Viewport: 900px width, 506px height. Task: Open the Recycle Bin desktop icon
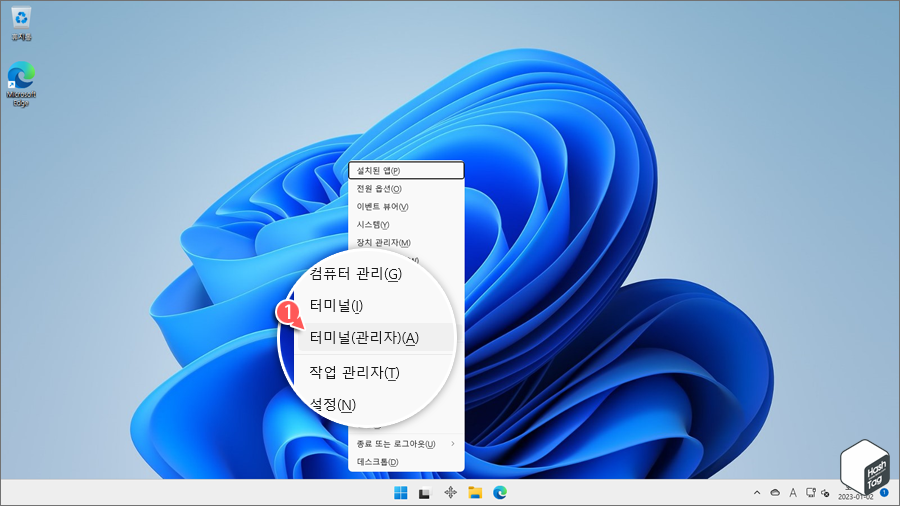click(21, 24)
